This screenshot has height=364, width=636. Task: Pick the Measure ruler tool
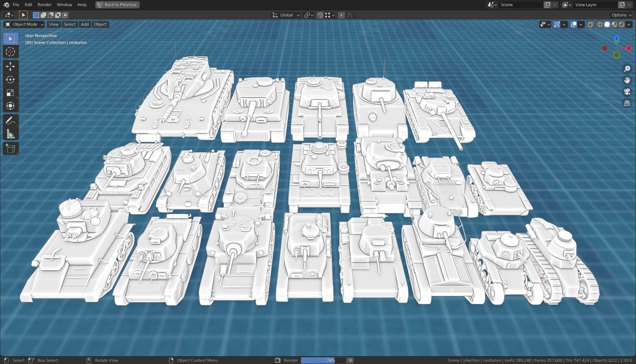click(11, 134)
